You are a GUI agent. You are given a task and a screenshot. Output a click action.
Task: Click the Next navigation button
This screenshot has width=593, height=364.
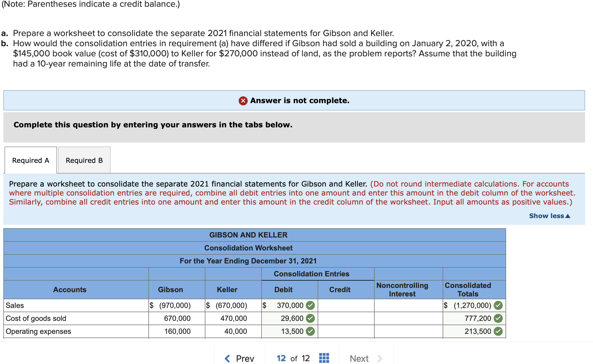[359, 358]
